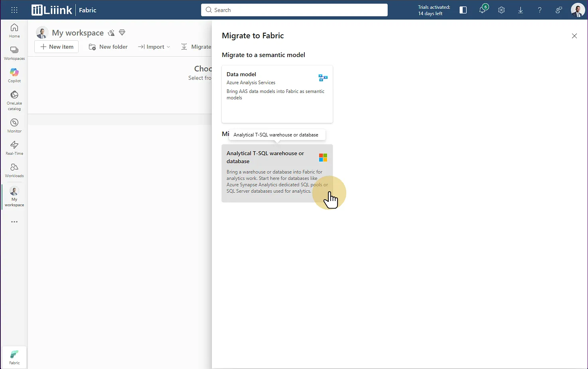Open the feedback icon in header
Screen dimensions: 588x369
pos(559,10)
